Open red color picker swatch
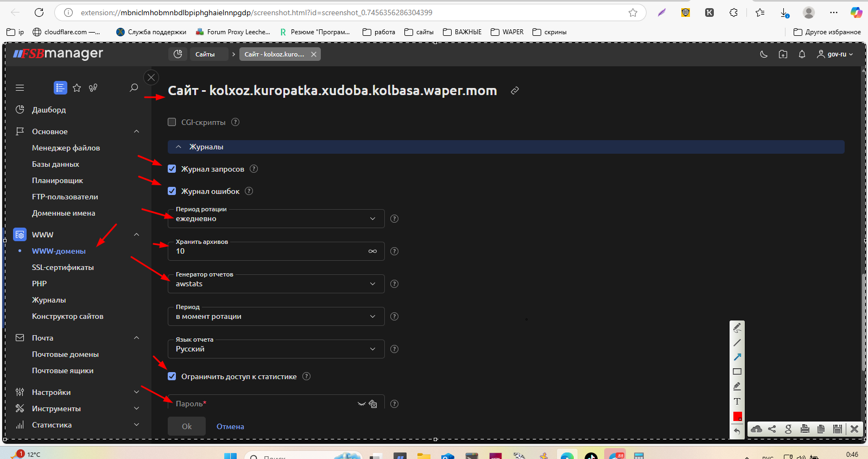Viewport: 868px width, 459px height. tap(737, 417)
